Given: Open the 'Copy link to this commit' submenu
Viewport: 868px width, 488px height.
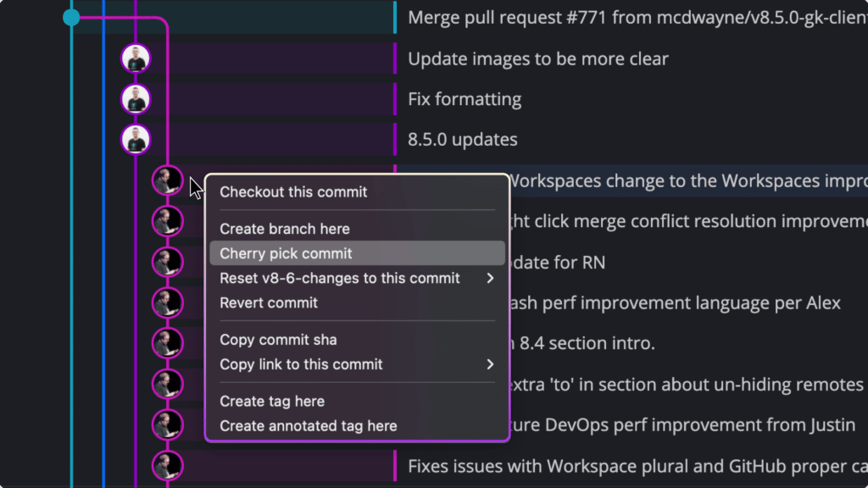Looking at the screenshot, I should coord(489,364).
